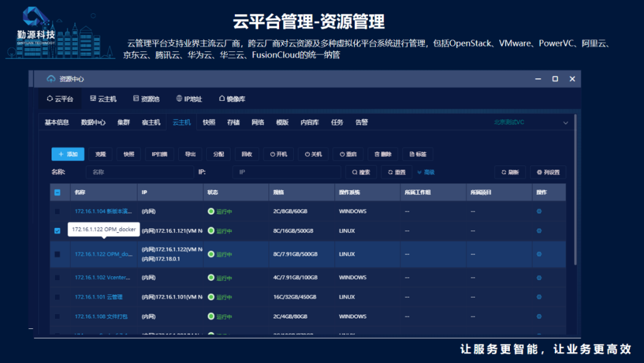Click inside the IP search input field
Viewport: 644px width, 363px height.
(286, 172)
